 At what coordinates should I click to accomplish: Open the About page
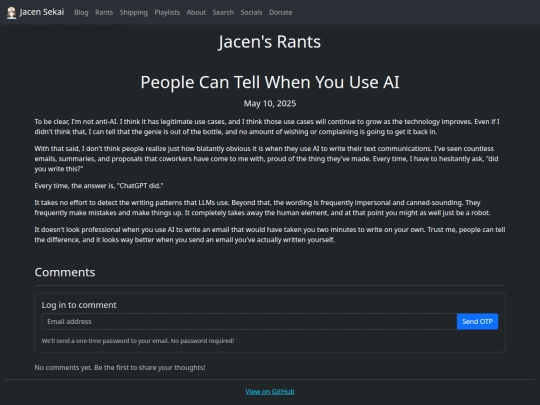[x=196, y=12]
